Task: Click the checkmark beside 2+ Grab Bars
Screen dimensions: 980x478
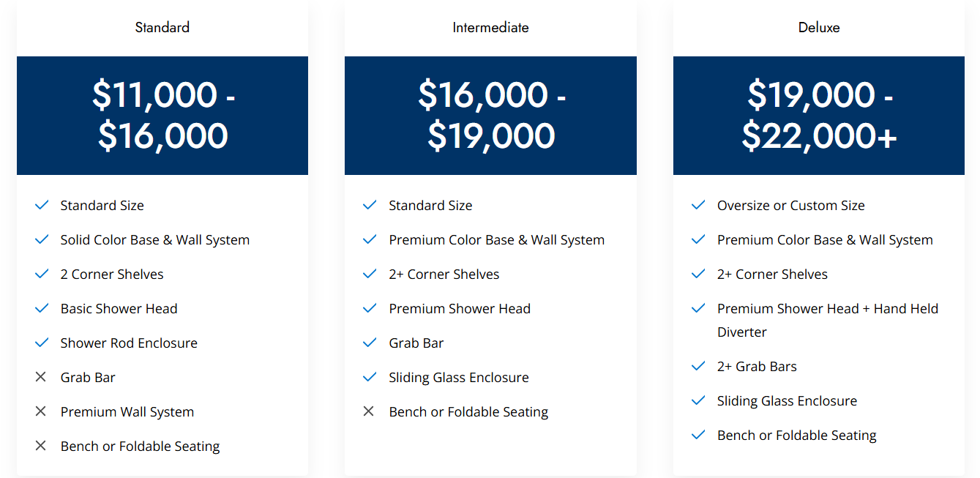Action: tap(698, 366)
